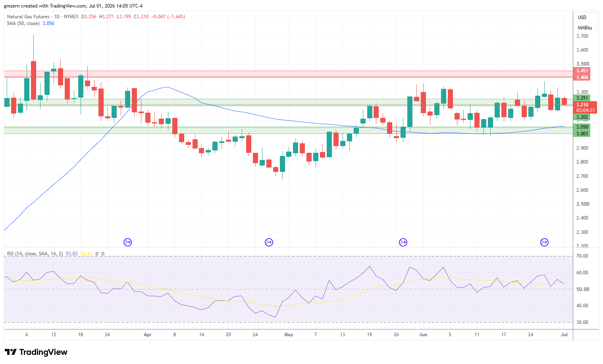Image resolution: width=603 pixels, height=364 pixels.
Task: Click the 3.451 resistance price label
Action: [x=582, y=71]
